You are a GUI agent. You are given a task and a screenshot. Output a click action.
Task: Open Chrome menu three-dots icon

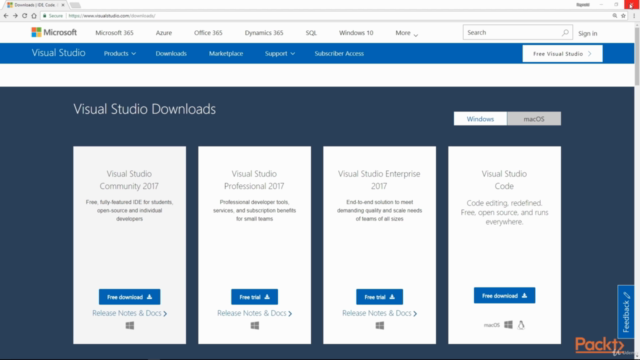tap(634, 16)
